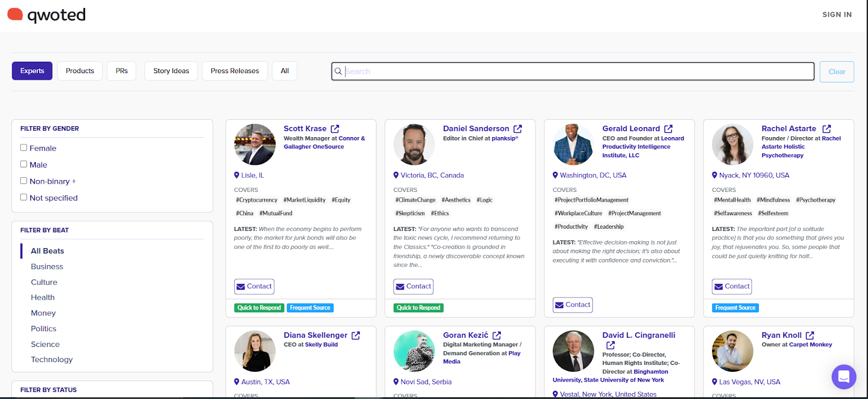
Task: Click the location pin next to Nyack, NY
Action: tap(714, 175)
